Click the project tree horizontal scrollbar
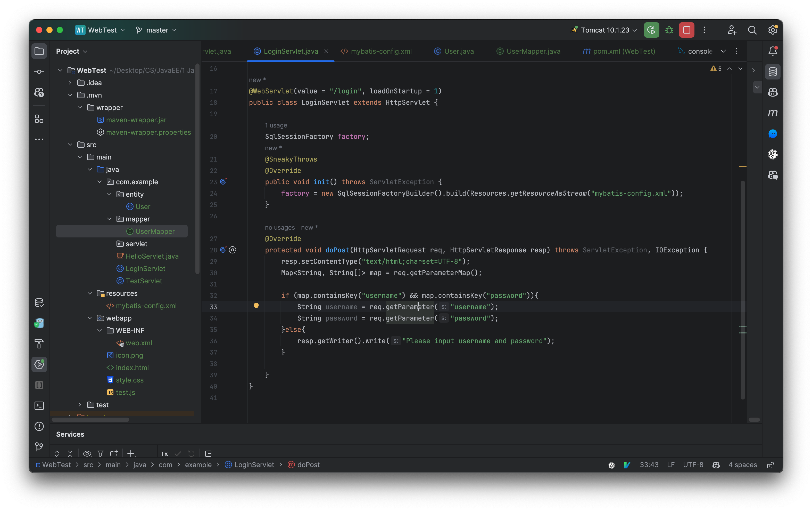This screenshot has width=812, height=511. 90,420
